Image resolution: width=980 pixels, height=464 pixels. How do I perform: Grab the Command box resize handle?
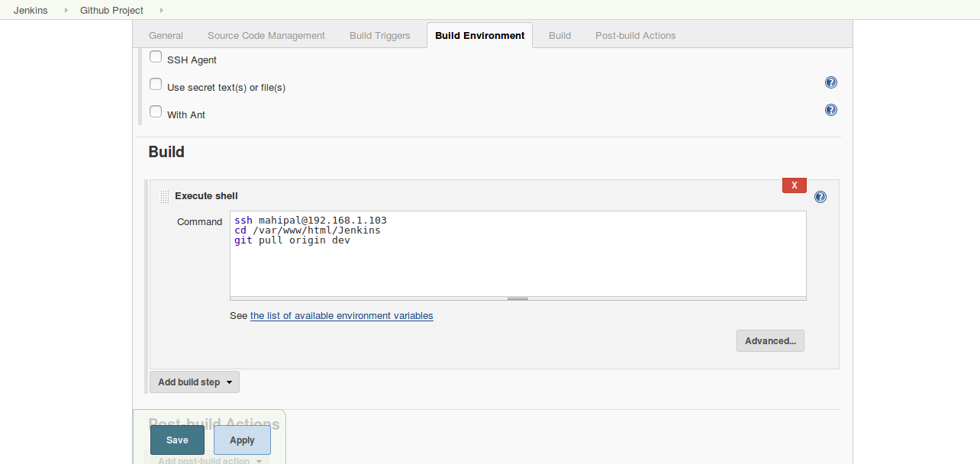click(x=518, y=298)
